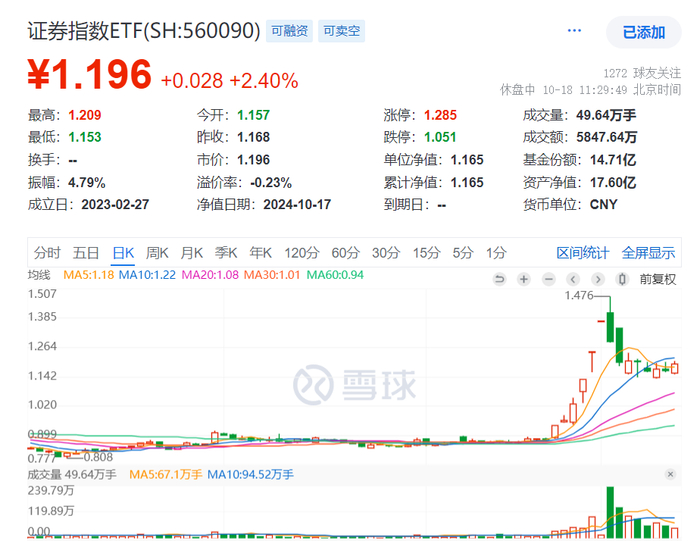Open the 区间统计 range statistics link

click(x=583, y=253)
